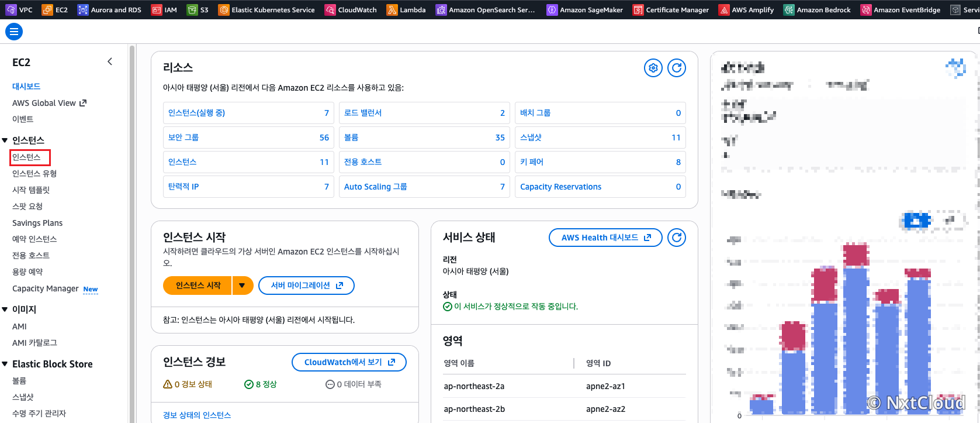Open the 스냅샷 resource card showing 11
The width and height of the screenshot is (980, 423).
click(600, 137)
